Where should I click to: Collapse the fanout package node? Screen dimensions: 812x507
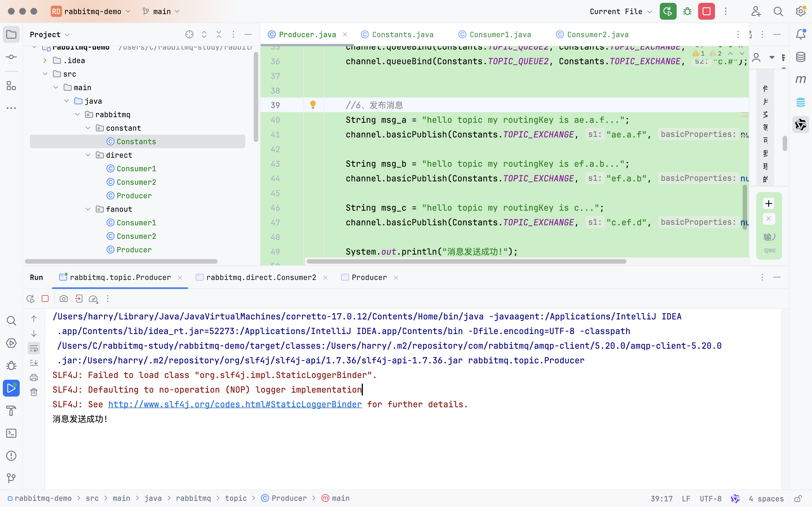(x=88, y=209)
